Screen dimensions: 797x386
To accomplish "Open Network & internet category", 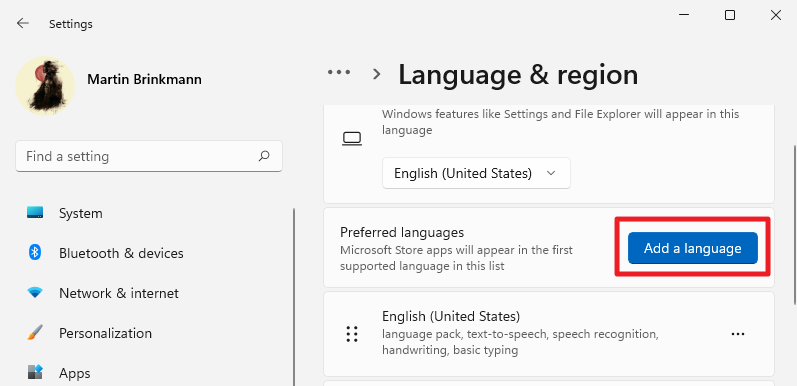I will pyautogui.click(x=119, y=293).
